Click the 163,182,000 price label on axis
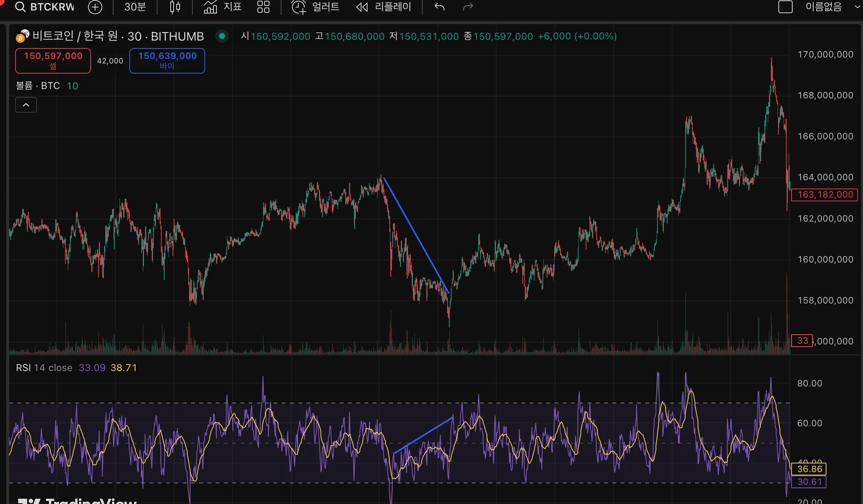The image size is (863, 504). tap(825, 195)
